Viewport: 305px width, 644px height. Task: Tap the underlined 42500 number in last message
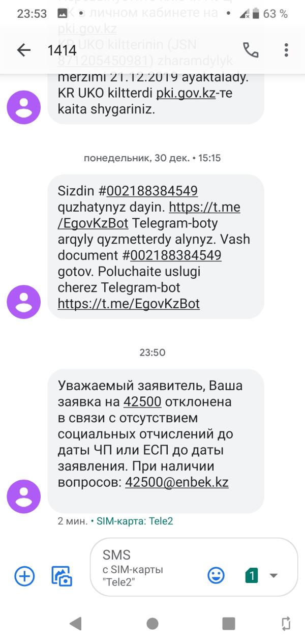point(142,402)
